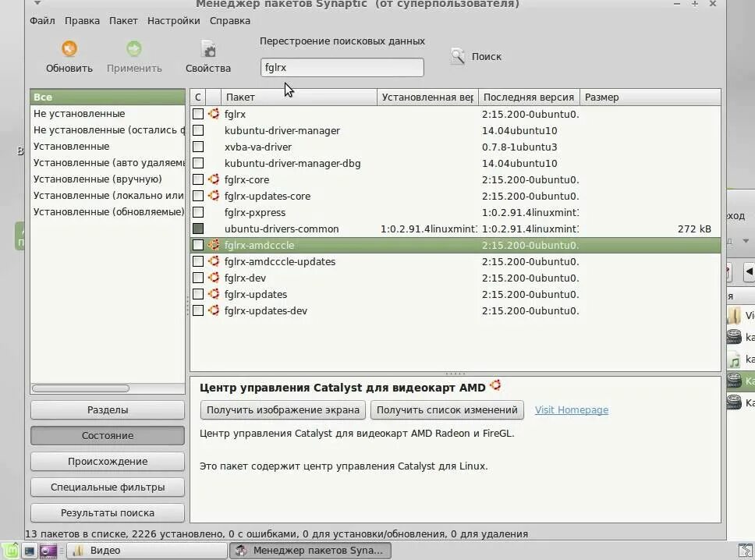The height and width of the screenshot is (560, 755).
Task: Open the Linux Mint start menu
Action: pyautogui.click(x=9, y=551)
